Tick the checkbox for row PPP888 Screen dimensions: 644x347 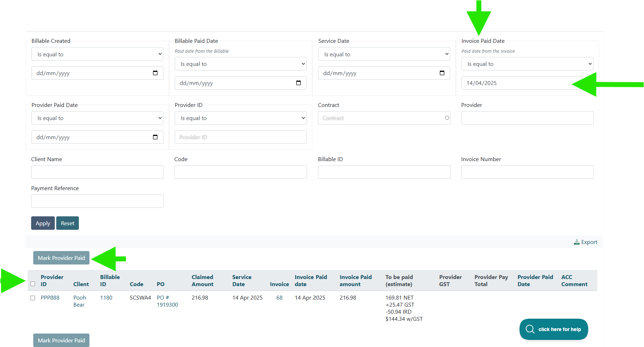[x=33, y=298]
